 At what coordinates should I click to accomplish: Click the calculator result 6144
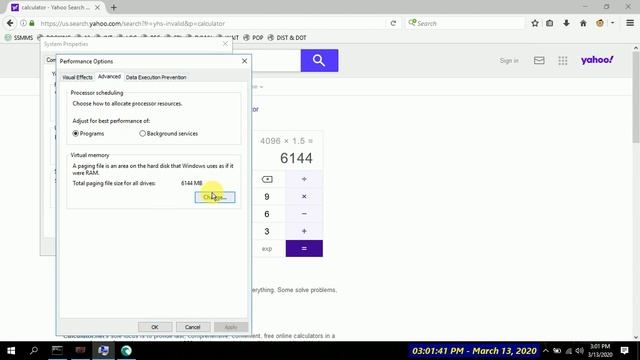(296, 158)
